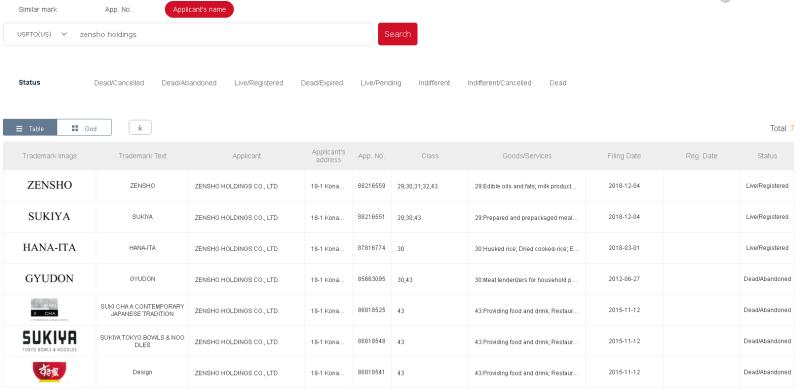Screen dimensions: 800x390
Task: Click the Trademark Text column header
Action: click(142, 156)
